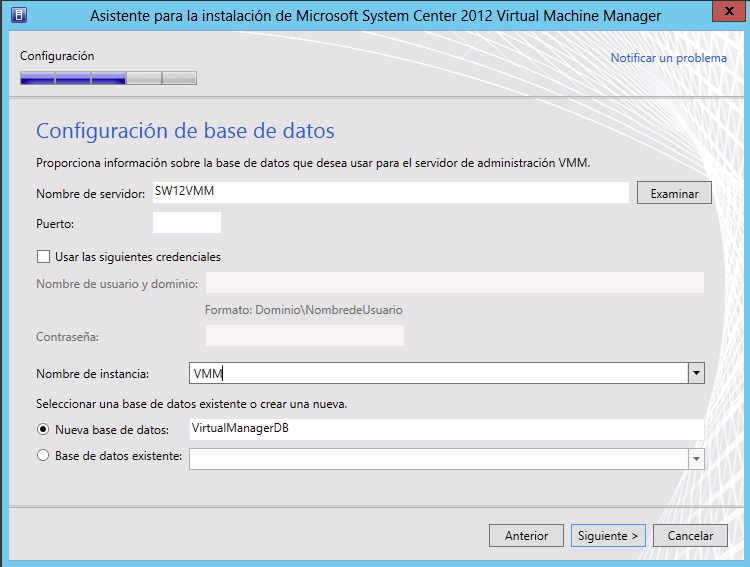Close the VMM setup wizard window

click(729, 11)
